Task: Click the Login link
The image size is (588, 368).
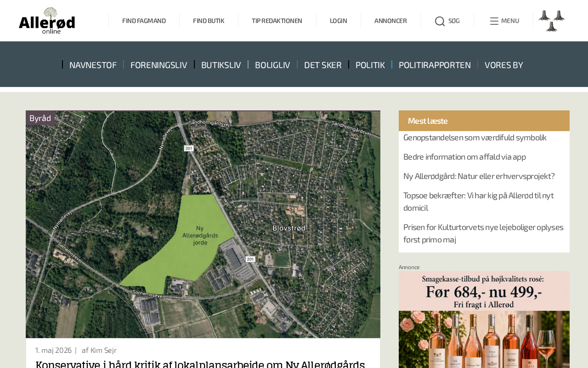Action: [339, 21]
